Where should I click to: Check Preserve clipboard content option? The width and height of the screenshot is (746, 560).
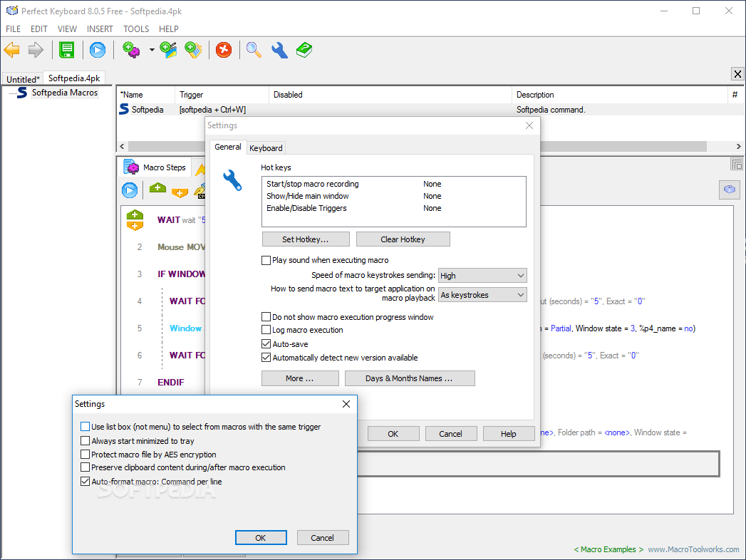(x=86, y=467)
